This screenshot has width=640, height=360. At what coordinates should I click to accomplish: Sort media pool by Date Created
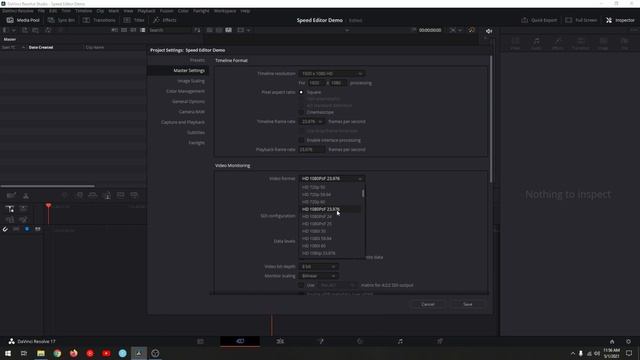[x=41, y=47]
